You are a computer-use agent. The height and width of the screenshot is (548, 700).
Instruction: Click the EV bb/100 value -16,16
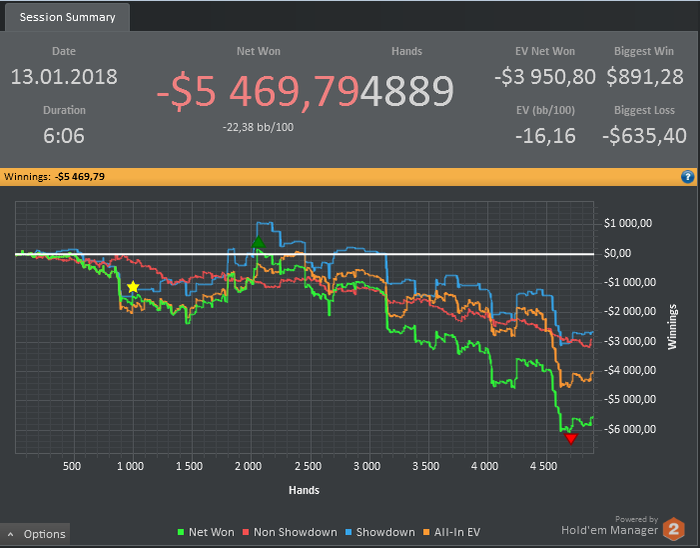pyautogui.click(x=545, y=136)
